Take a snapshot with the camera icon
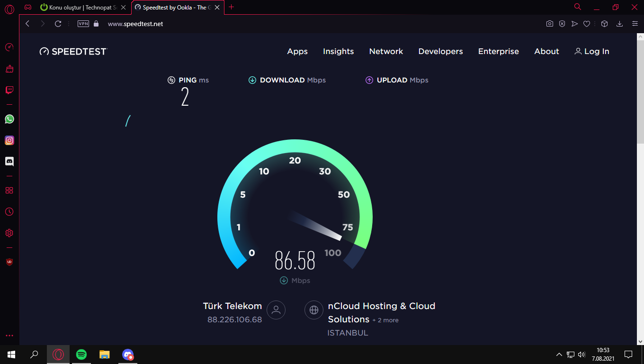Image resolution: width=644 pixels, height=364 pixels. click(x=550, y=24)
